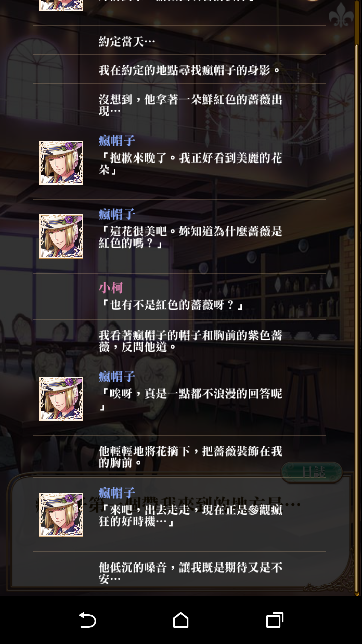The height and width of the screenshot is (644, 362).
Task: Tap the narration 他低沉的嗓音
Action: click(179, 573)
